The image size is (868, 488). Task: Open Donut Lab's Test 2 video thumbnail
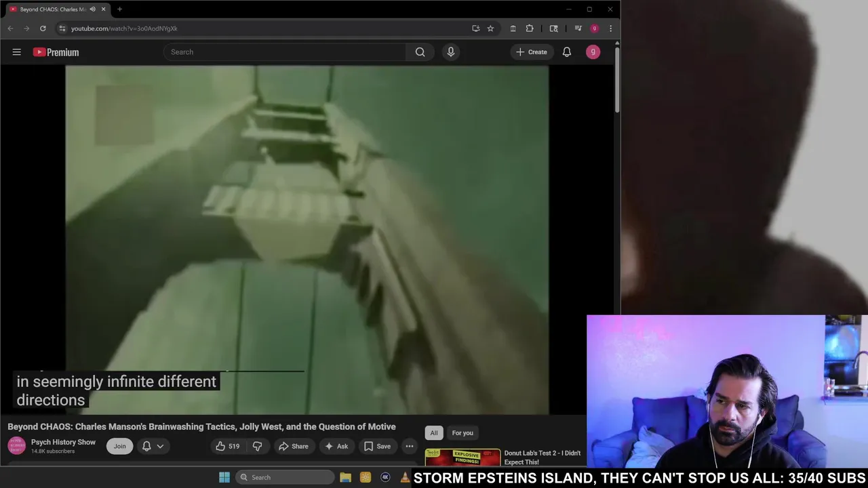click(x=462, y=457)
